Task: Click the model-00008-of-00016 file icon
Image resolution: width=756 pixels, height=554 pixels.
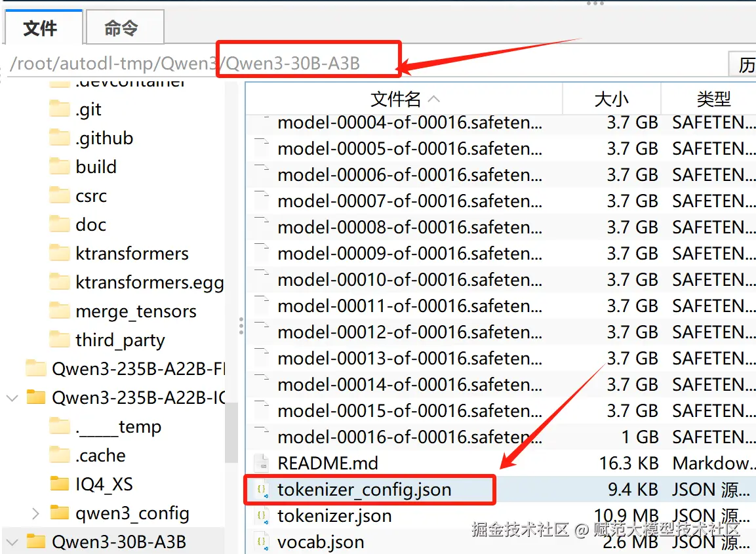Action: tap(262, 227)
